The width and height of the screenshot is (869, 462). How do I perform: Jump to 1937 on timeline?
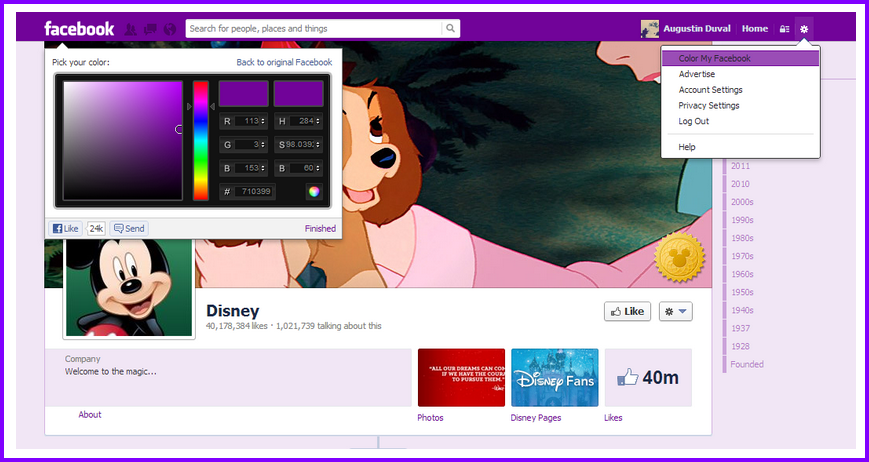740,328
